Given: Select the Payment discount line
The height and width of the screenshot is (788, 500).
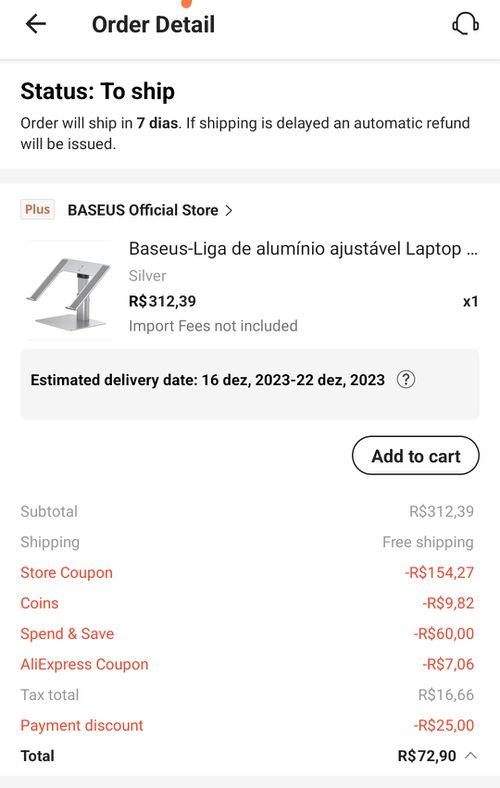Looking at the screenshot, I should [x=247, y=725].
